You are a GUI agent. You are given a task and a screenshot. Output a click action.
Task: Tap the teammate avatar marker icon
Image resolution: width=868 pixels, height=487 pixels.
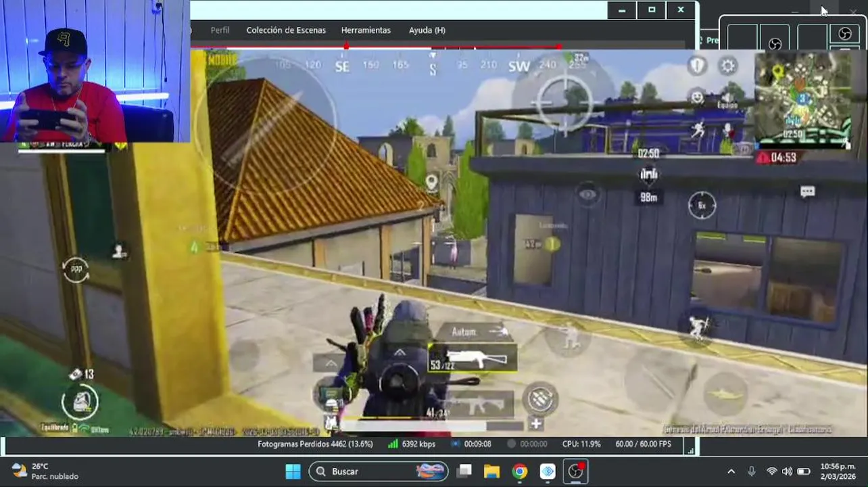tap(120, 251)
